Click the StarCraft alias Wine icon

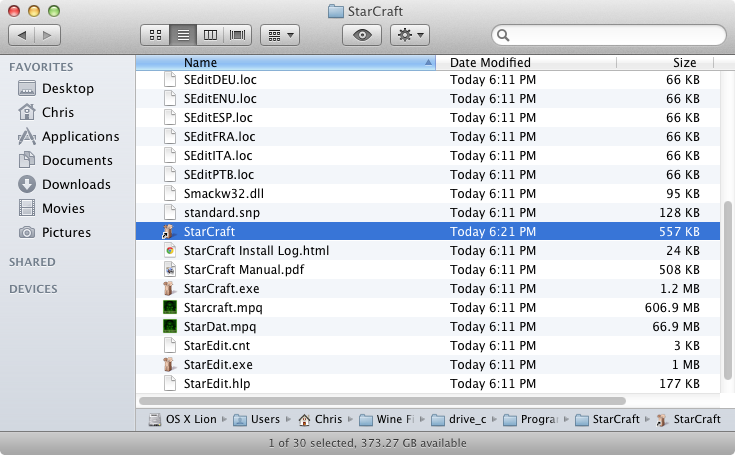coord(169,231)
